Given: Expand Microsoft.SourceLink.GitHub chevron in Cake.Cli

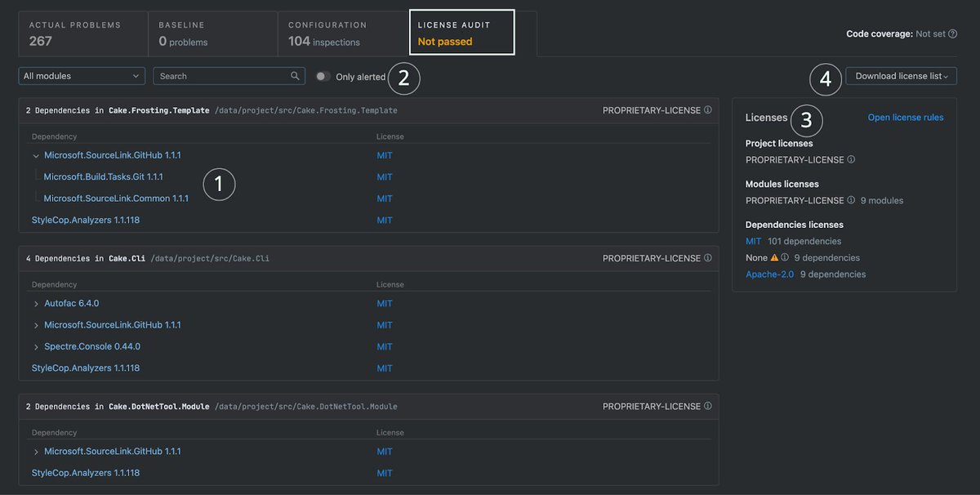Looking at the screenshot, I should (36, 325).
